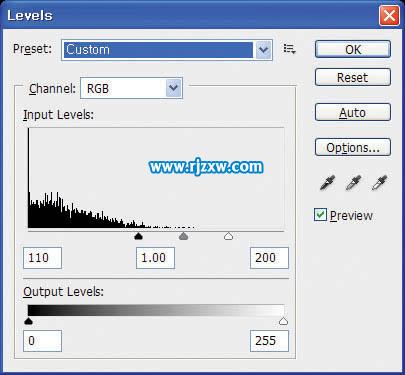The width and height of the screenshot is (405, 375).
Task: Click the midtone gray slider handle
Action: [x=183, y=236]
